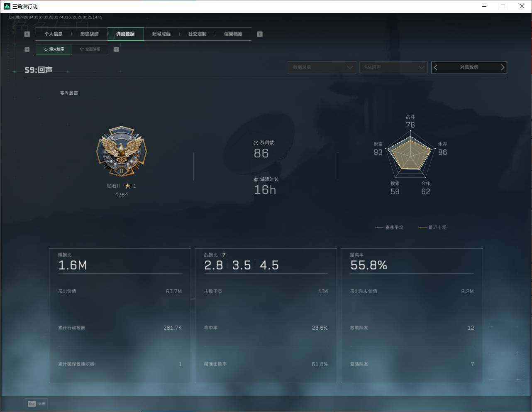Click the E key hint icon
Screen dimensions: 532x412
[x=260, y=34]
